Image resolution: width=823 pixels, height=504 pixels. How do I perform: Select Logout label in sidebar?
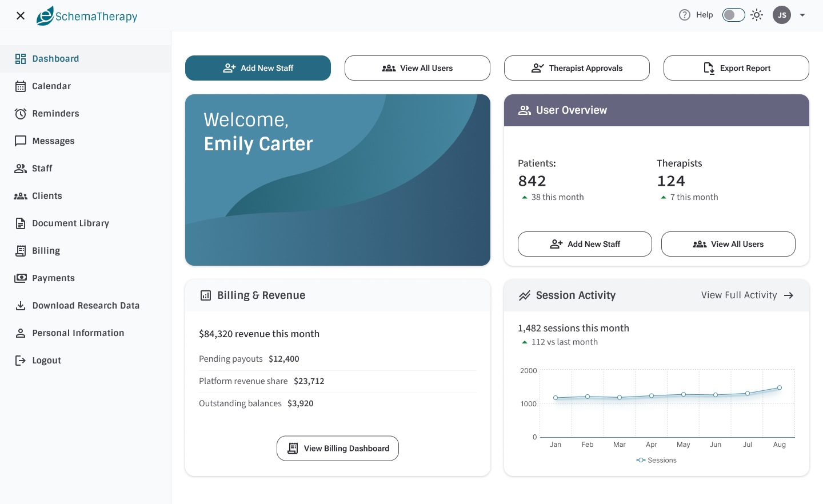point(47,361)
